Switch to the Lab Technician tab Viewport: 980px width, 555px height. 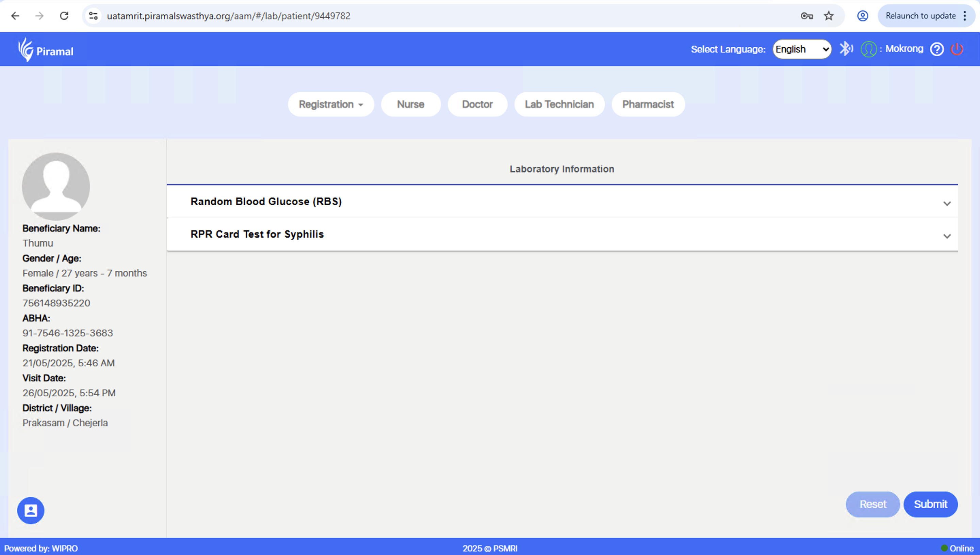pyautogui.click(x=559, y=105)
